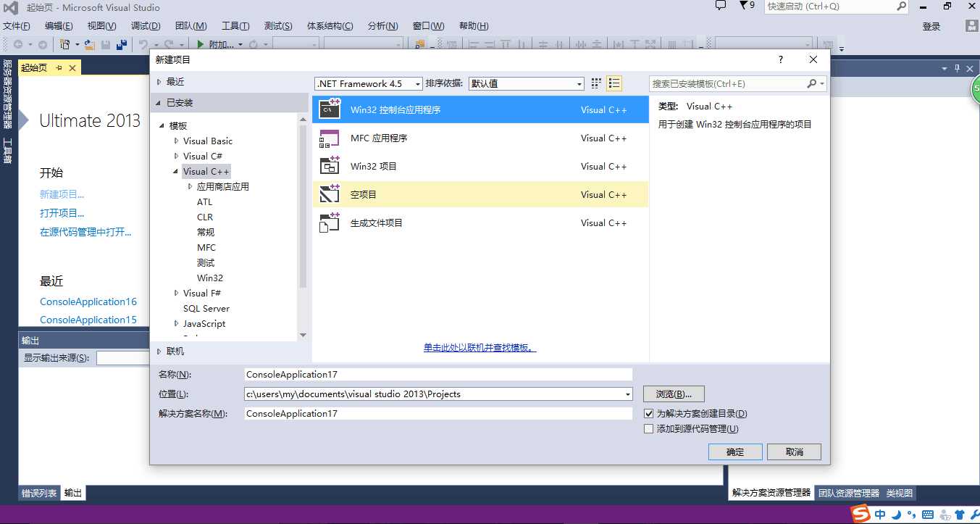Click the 名称 project name input field

tap(438, 375)
